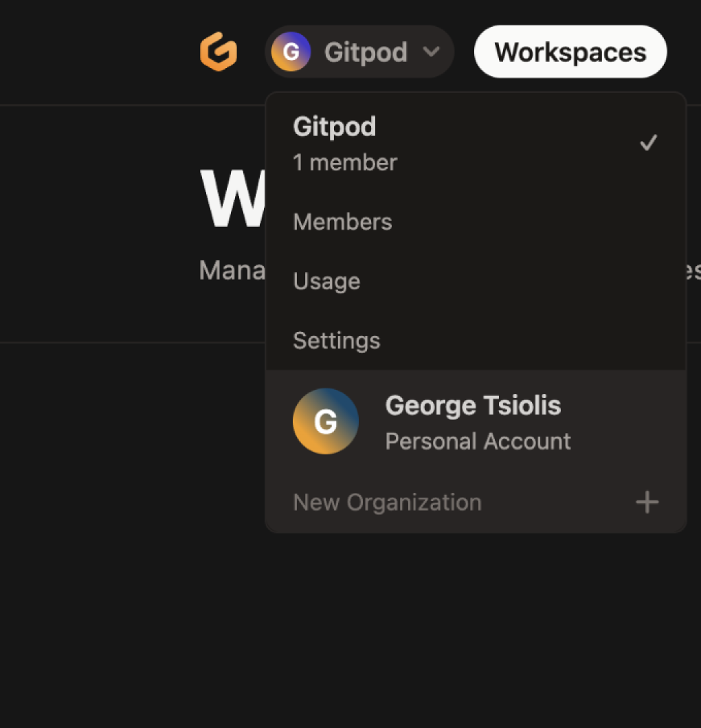
Task: Click the Gitpod organization avatar badge
Action: tap(291, 52)
